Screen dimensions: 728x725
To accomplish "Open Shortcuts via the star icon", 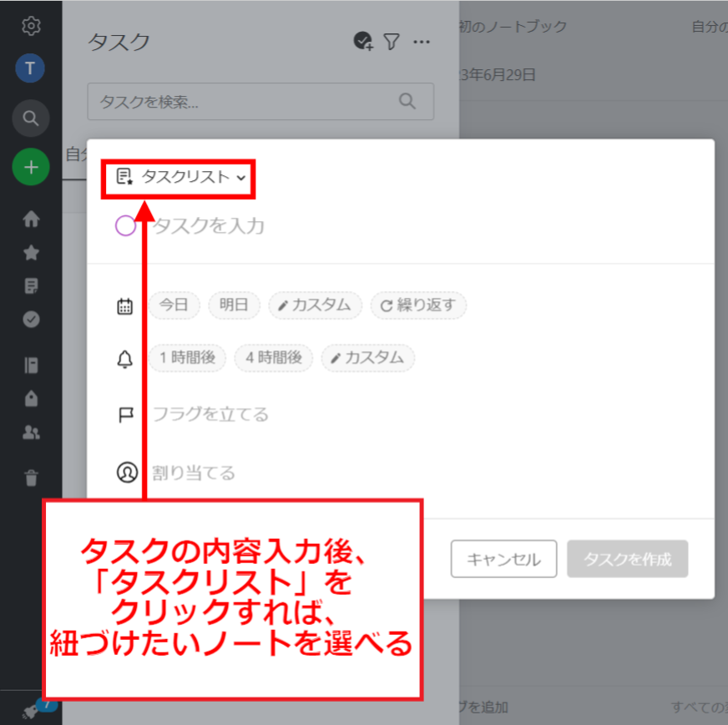I will tap(31, 252).
